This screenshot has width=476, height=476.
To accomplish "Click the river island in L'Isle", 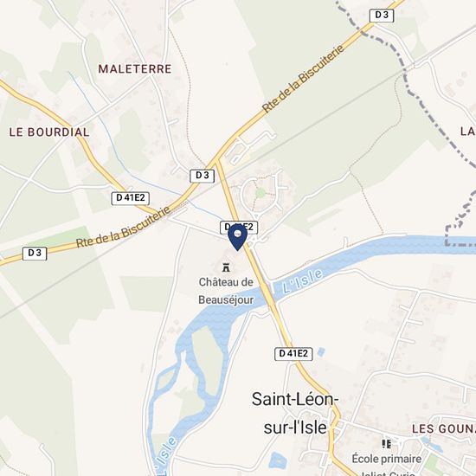I will coord(206,361).
